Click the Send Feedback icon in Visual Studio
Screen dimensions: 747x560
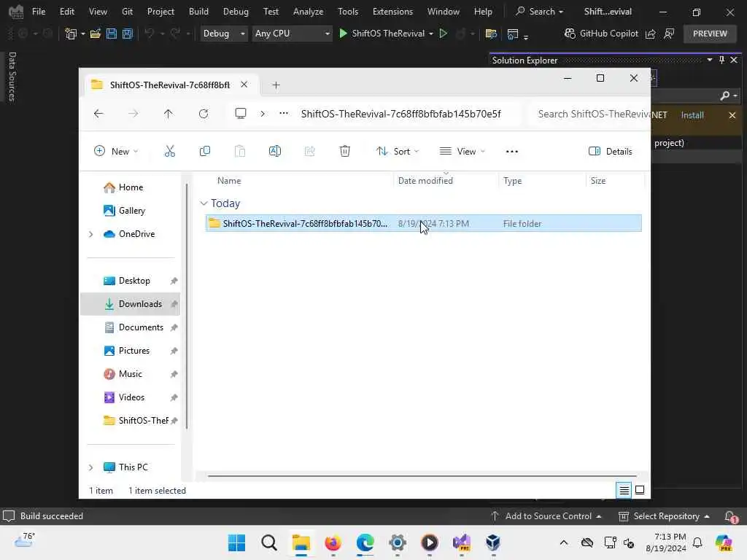[670, 34]
